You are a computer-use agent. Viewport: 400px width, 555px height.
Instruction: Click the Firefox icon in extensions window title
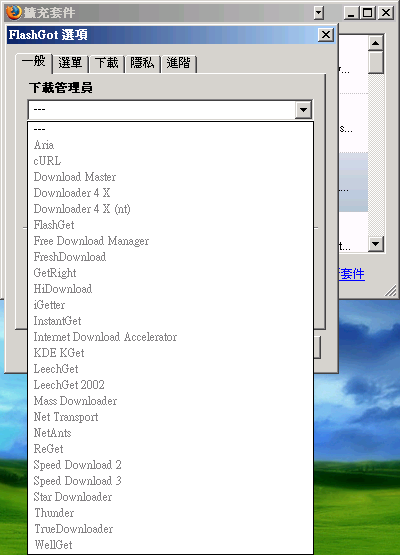(14, 12)
